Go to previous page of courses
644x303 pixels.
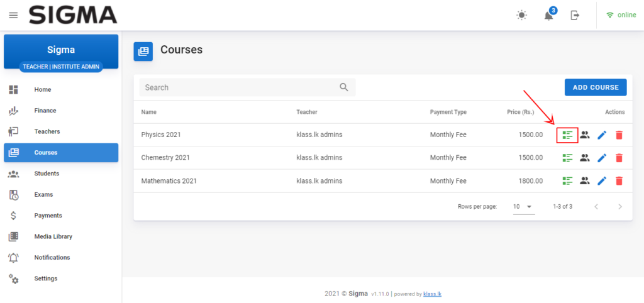coord(596,206)
